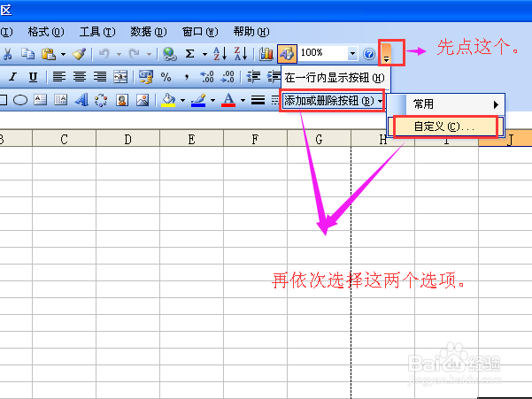Click the red Font Color A
The width and height of the screenshot is (532, 399).
228,100
